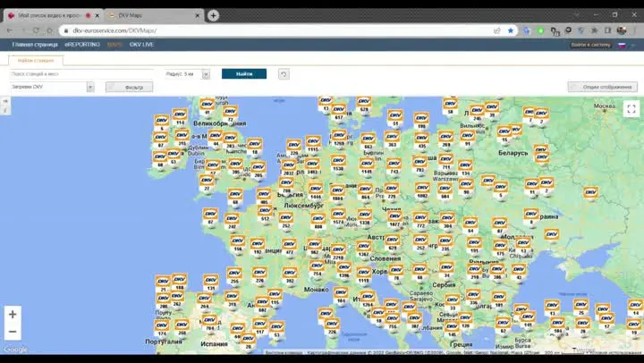The height and width of the screenshot is (363, 644).
Task: Bookmark page with the star icon
Action: tap(511, 30)
